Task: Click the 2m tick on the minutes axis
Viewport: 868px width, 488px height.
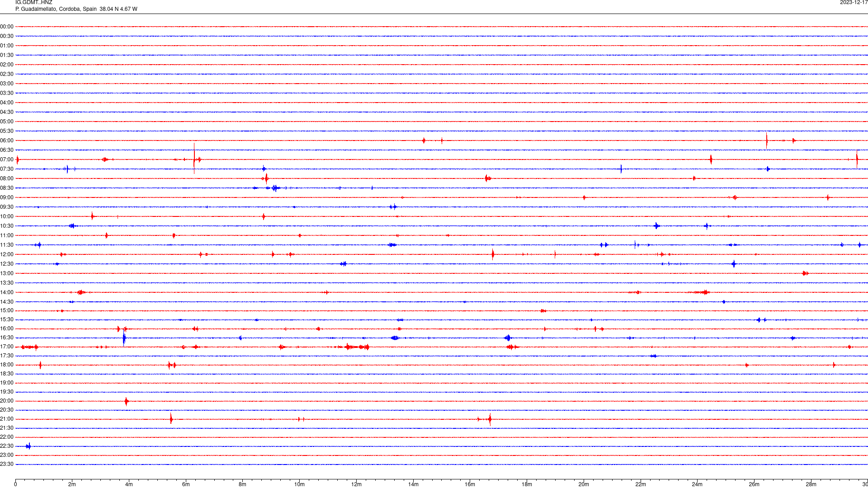Action: [x=72, y=484]
